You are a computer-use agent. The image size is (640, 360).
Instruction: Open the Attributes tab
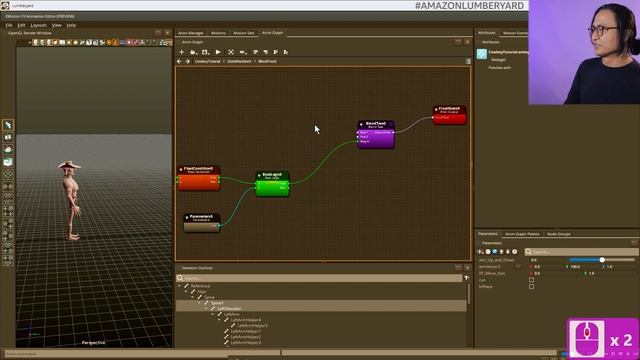pyautogui.click(x=487, y=33)
